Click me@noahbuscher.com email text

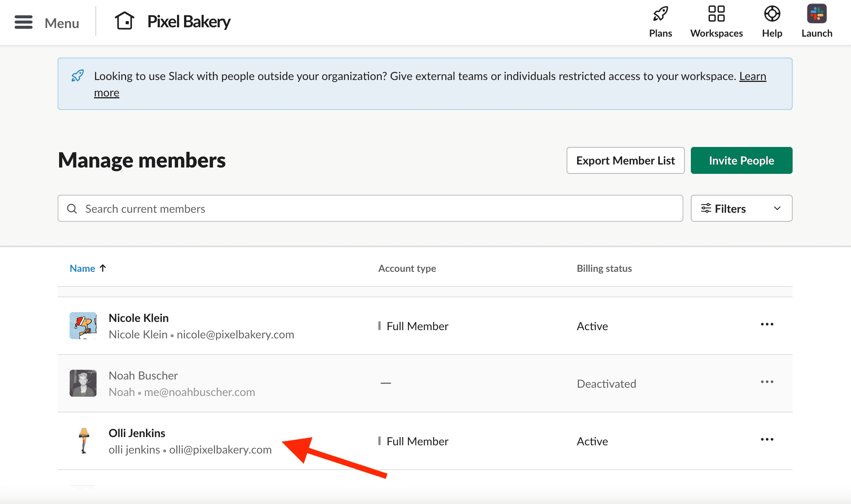199,392
